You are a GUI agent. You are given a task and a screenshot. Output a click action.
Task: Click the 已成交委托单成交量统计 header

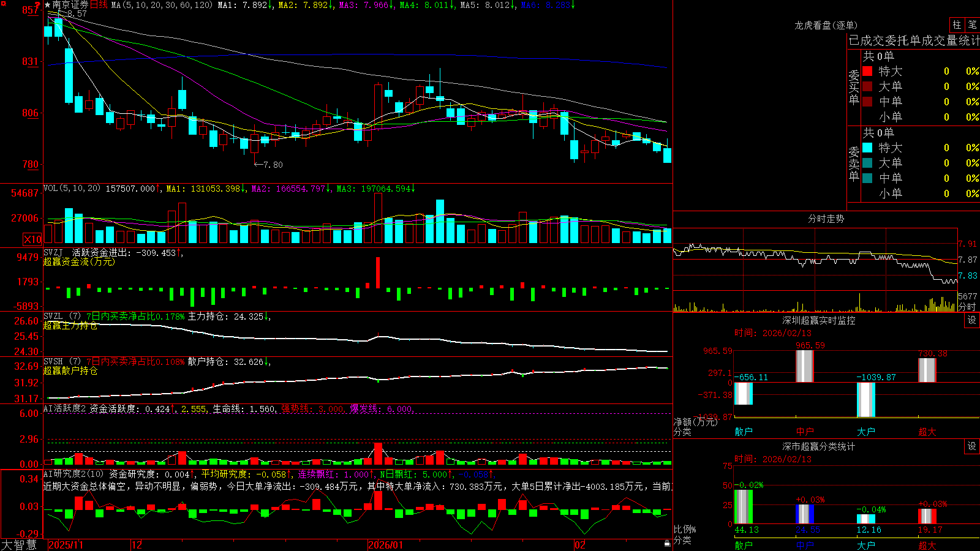pos(914,40)
